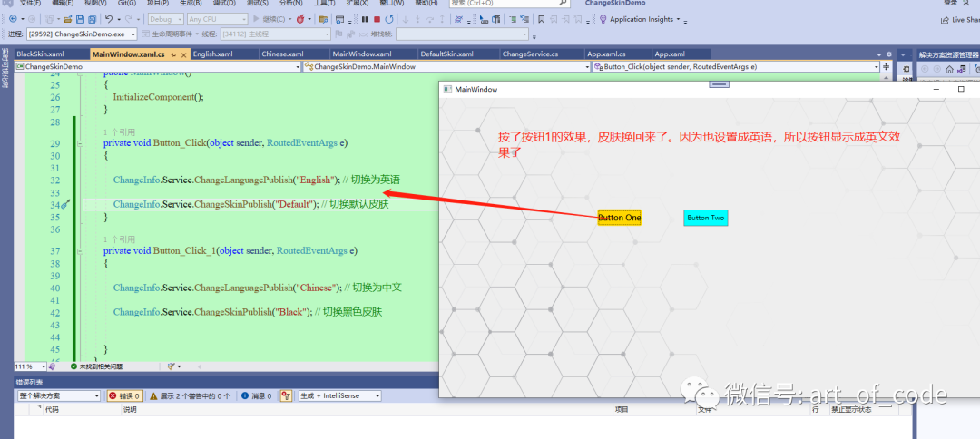Click the Live Share icon
The image size is (980, 439).
point(945,20)
